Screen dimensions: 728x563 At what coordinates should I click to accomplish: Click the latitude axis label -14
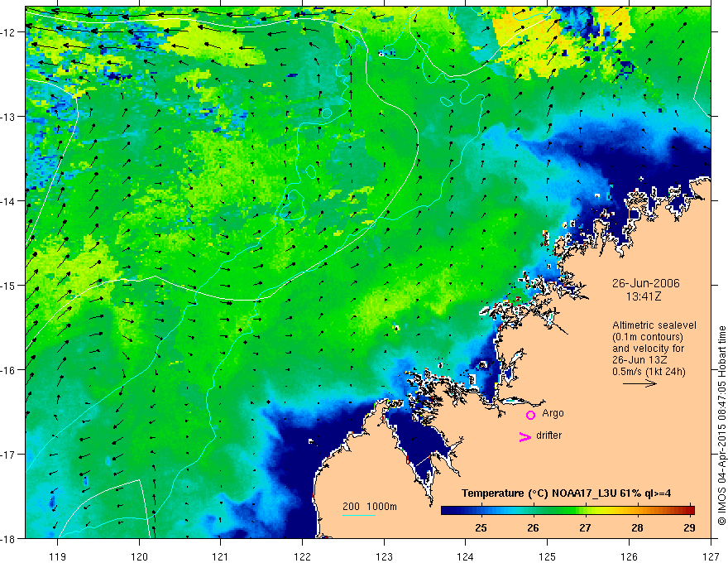[8, 201]
